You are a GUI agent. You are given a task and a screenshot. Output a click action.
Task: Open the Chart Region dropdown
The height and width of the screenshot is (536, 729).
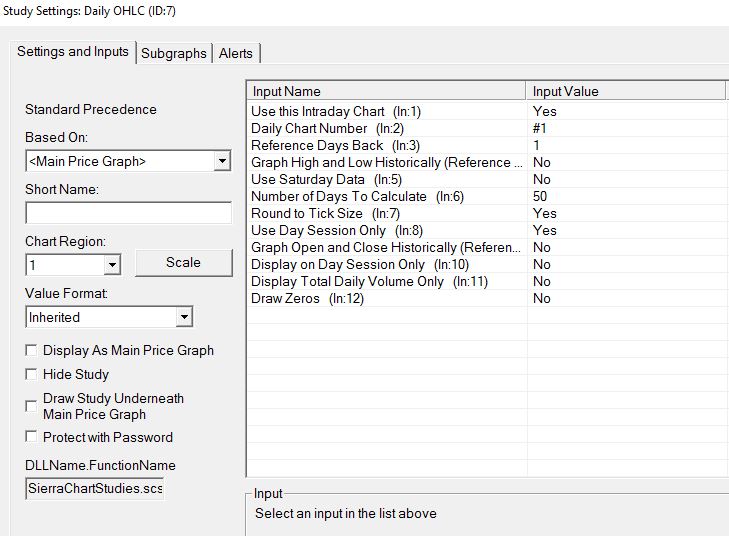pos(111,265)
